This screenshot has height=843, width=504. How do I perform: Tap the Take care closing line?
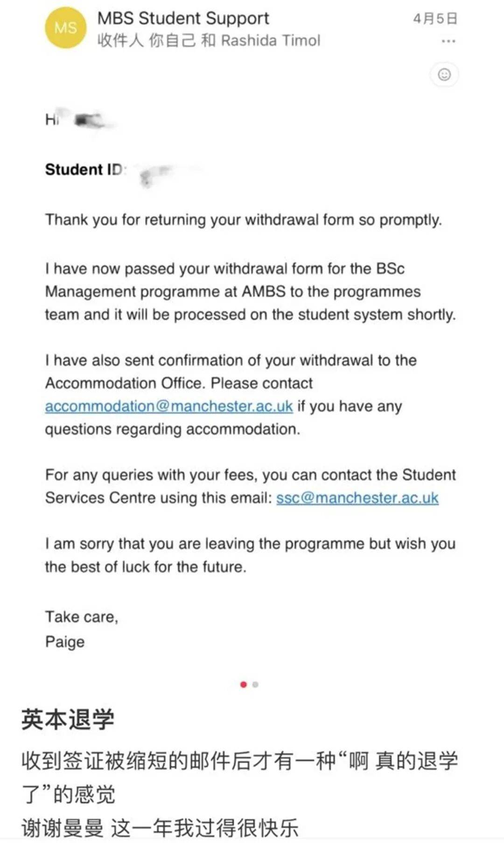point(82,617)
